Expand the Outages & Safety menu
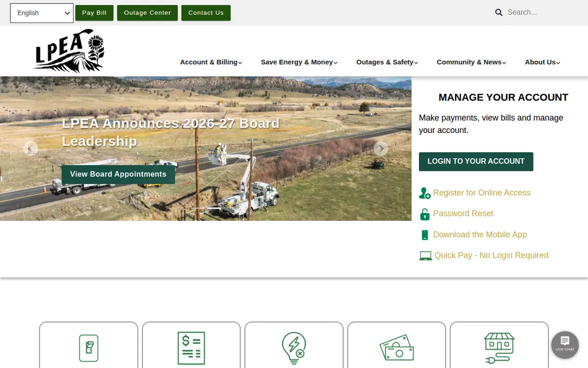This screenshot has width=588, height=368. coord(387,62)
